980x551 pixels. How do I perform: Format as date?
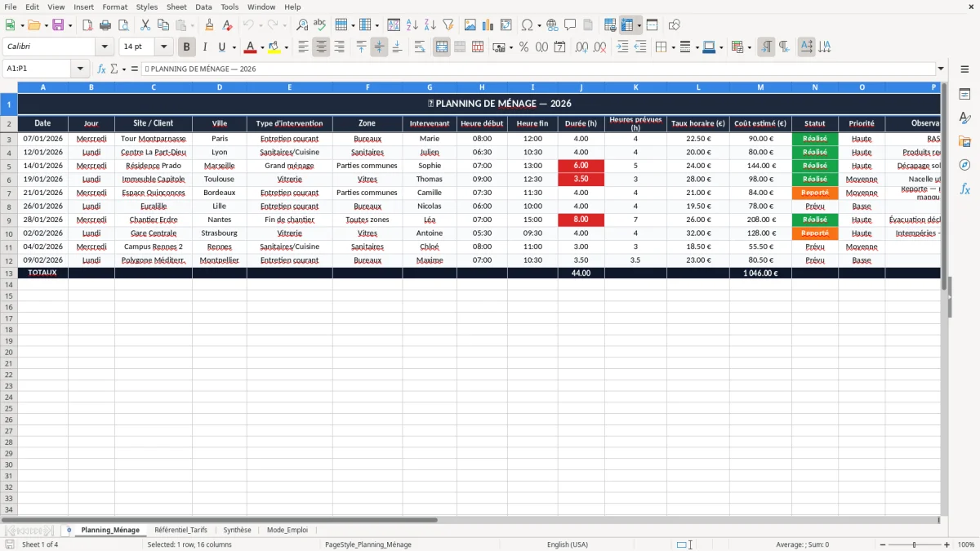[x=559, y=47]
